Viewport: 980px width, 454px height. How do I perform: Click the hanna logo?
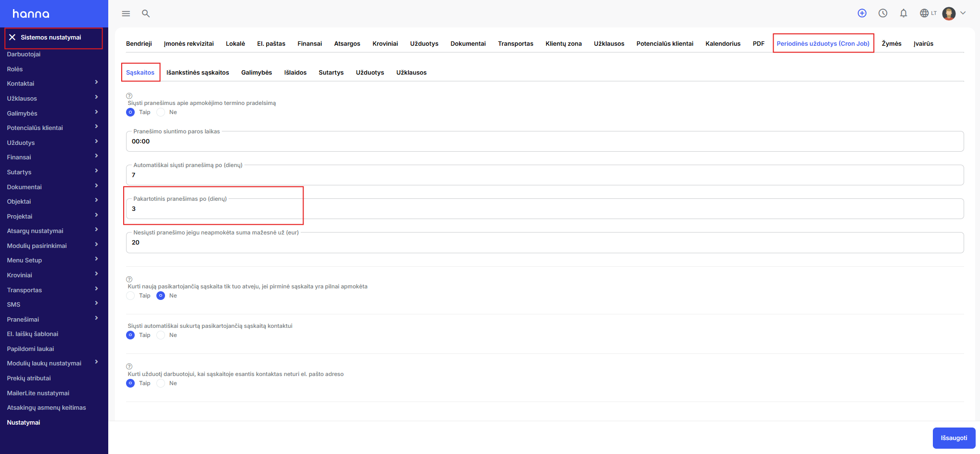click(31, 14)
